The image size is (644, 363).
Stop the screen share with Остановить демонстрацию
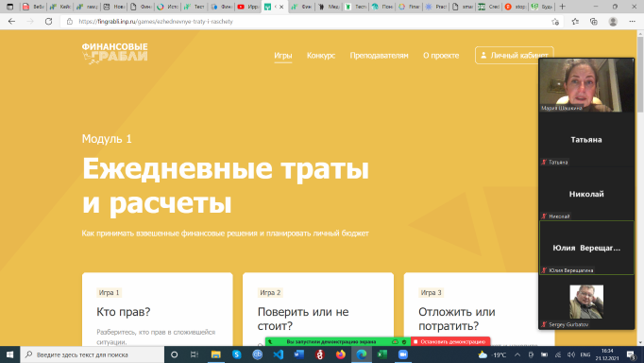pos(450,341)
